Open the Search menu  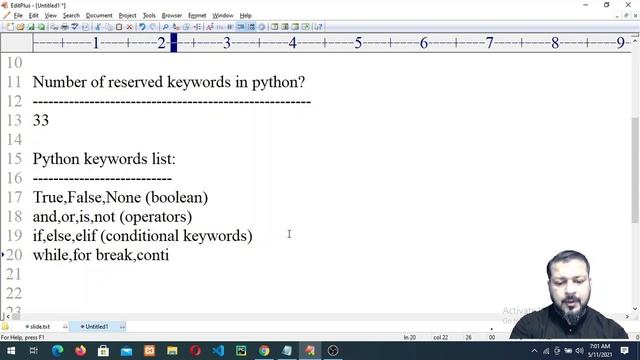[x=71, y=16]
